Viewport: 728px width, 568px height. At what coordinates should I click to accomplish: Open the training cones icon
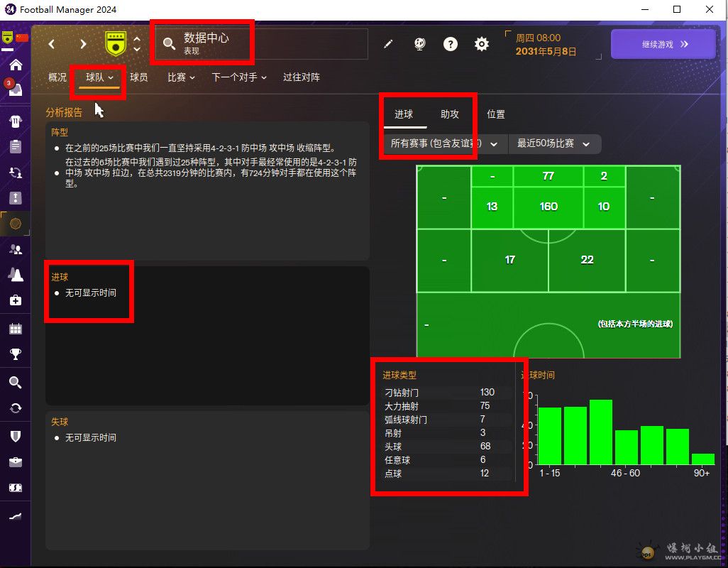[x=16, y=275]
